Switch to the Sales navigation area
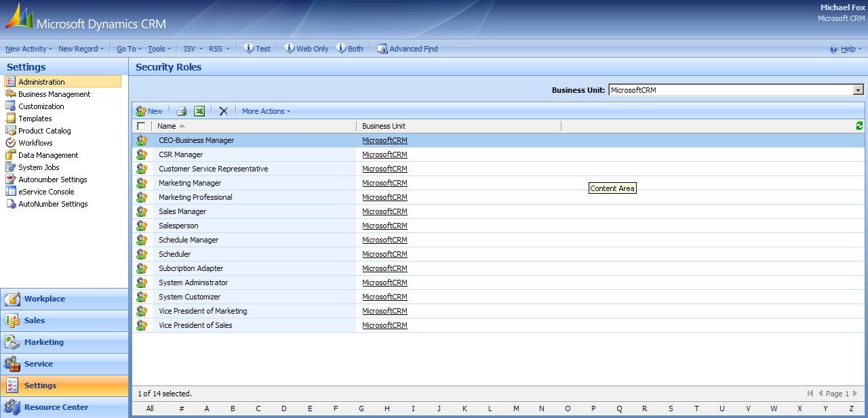Screen dimensions: 868x418 click(x=35, y=320)
